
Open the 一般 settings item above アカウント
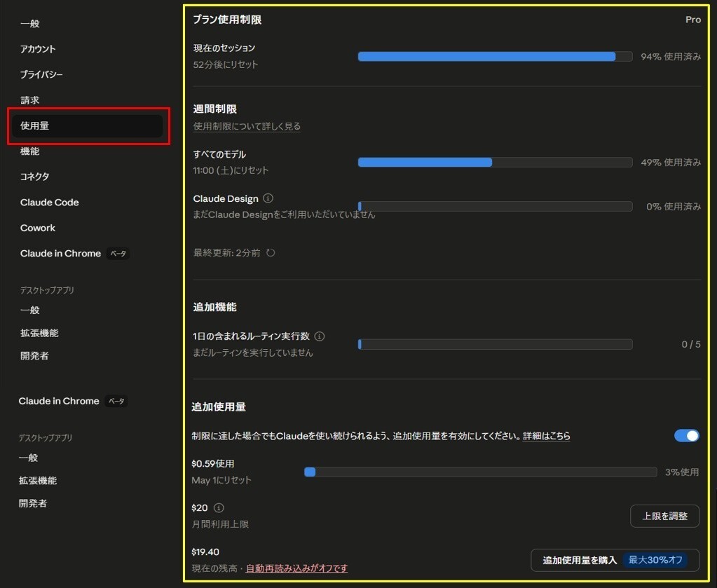(29, 23)
